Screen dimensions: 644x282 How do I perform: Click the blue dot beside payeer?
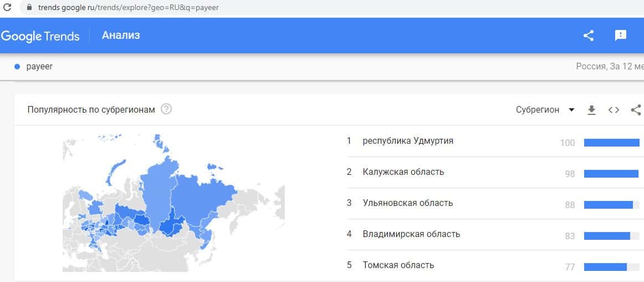point(17,67)
